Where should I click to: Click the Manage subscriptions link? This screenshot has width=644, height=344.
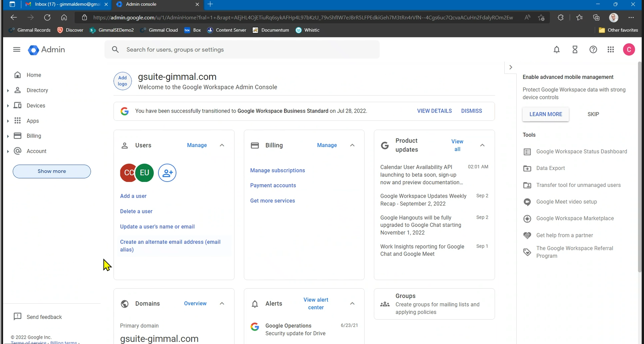[277, 171]
